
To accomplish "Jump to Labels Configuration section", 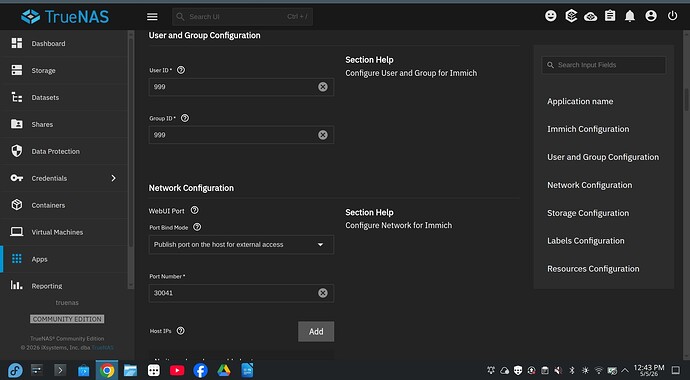I will click(x=586, y=241).
